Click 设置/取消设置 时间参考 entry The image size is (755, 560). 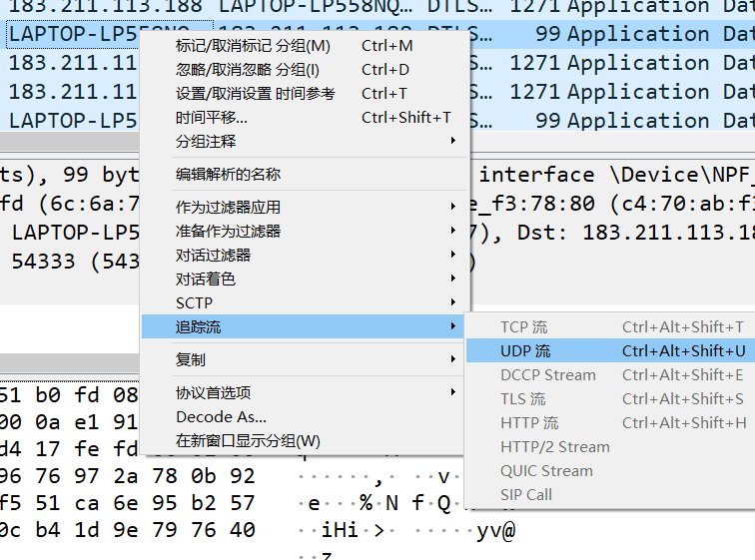[303, 94]
